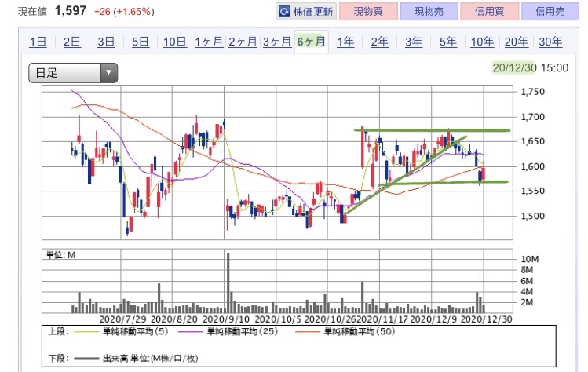Click the 1,600 price axis label
Screen dimensions: 588x372
coord(532,166)
